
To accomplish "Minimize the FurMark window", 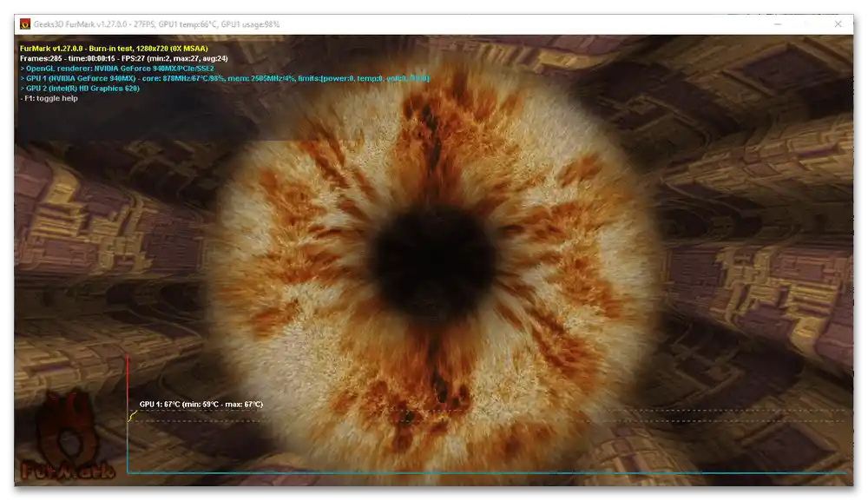I will click(x=777, y=23).
